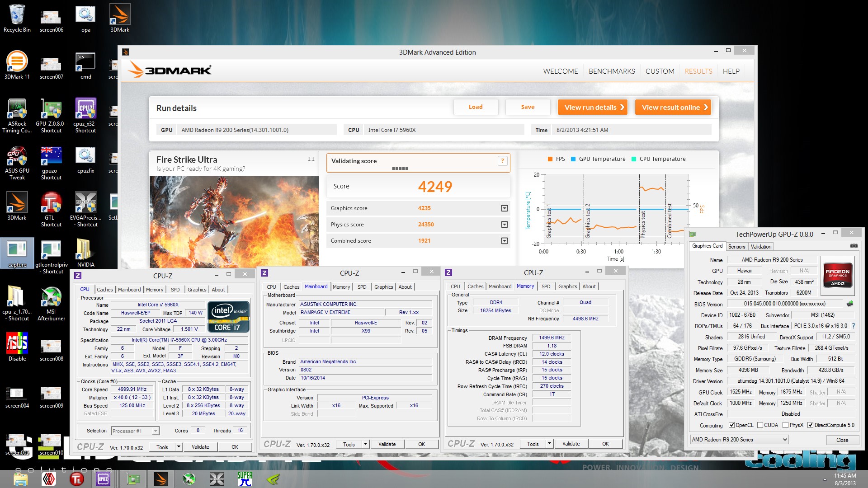Expand the Physics score details
Image resolution: width=868 pixels, height=488 pixels.
505,225
